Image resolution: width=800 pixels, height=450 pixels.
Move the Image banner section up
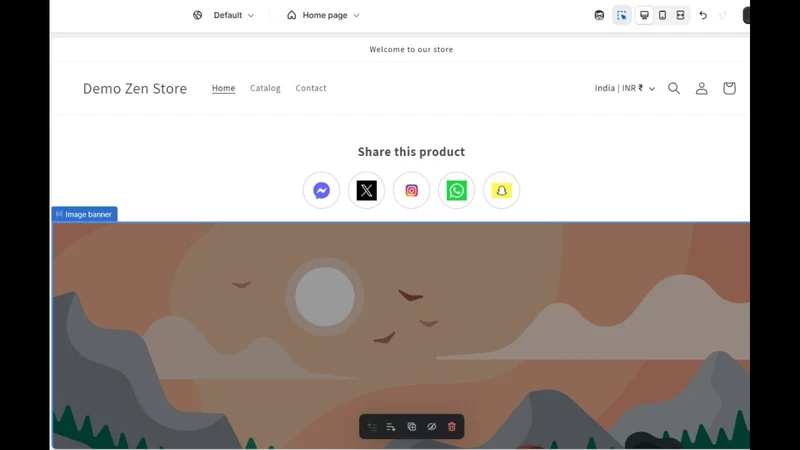pos(372,427)
